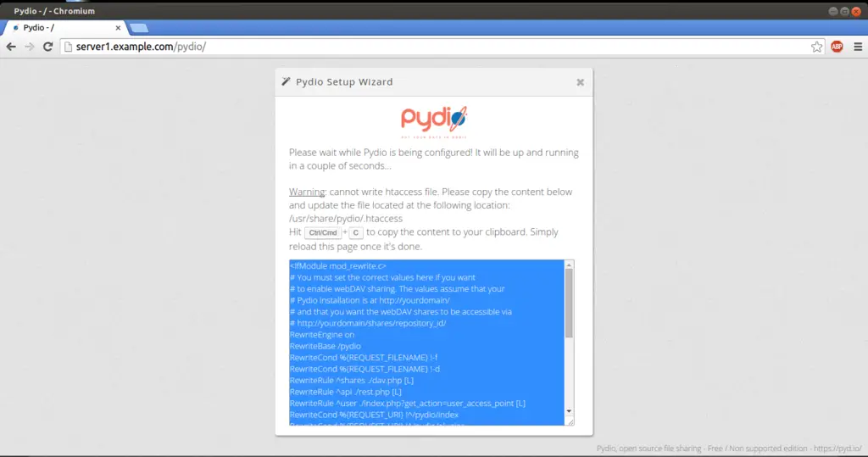
Task: Open a new browser tab
Action: coord(138,28)
